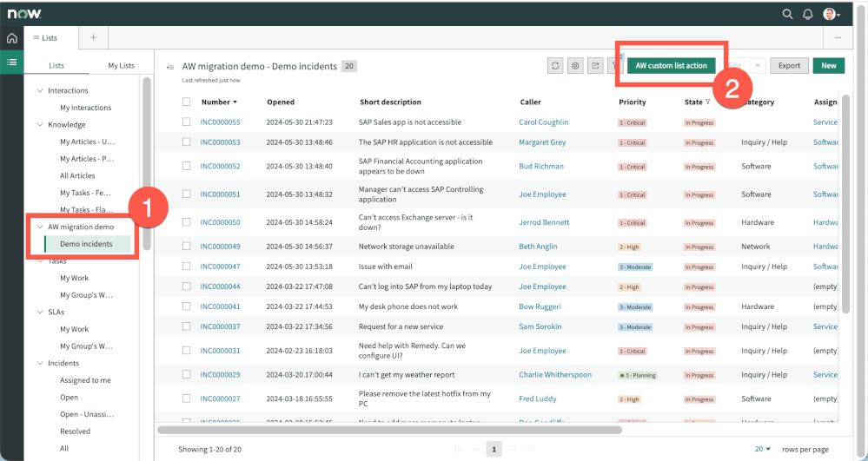Check the box for INC0000052
The width and height of the screenshot is (868, 461).
(x=187, y=166)
